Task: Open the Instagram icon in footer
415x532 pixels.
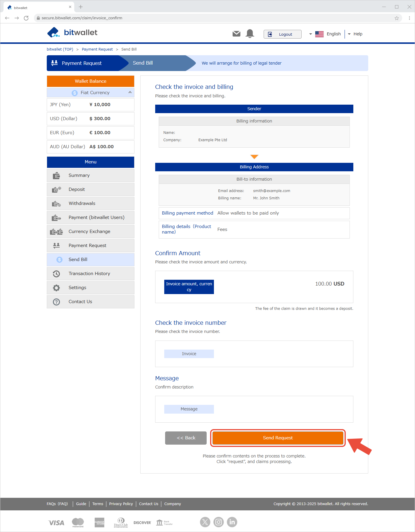Action: pyautogui.click(x=219, y=522)
